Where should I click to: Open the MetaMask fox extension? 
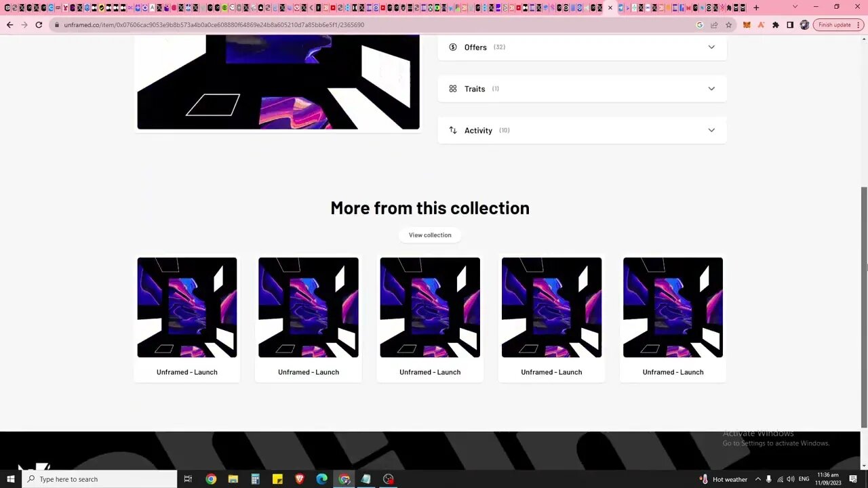click(x=747, y=25)
